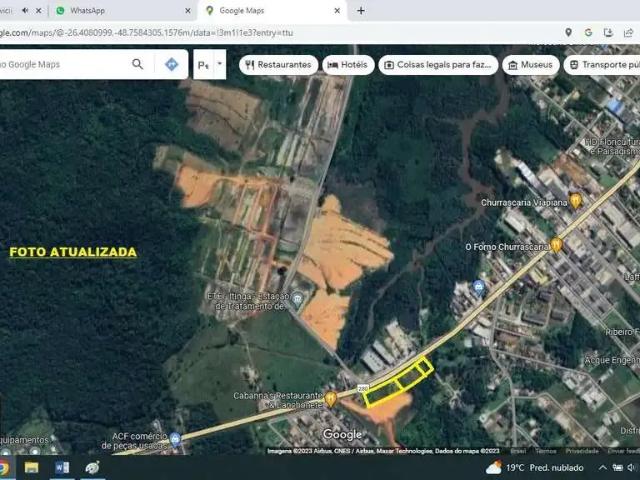
Task: Close the WhatsApp tab
Action: (188, 11)
